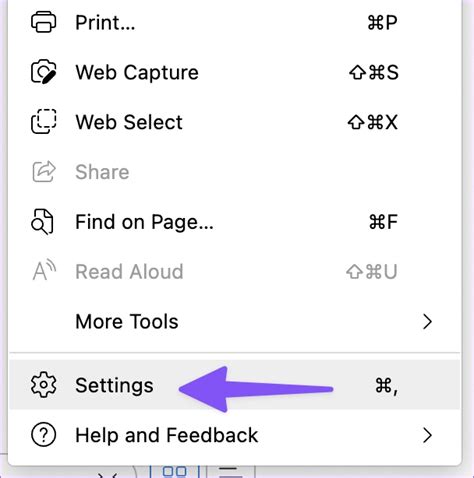This screenshot has width=474, height=478.
Task: Open the More Tools menu label
Action: pyautogui.click(x=127, y=321)
